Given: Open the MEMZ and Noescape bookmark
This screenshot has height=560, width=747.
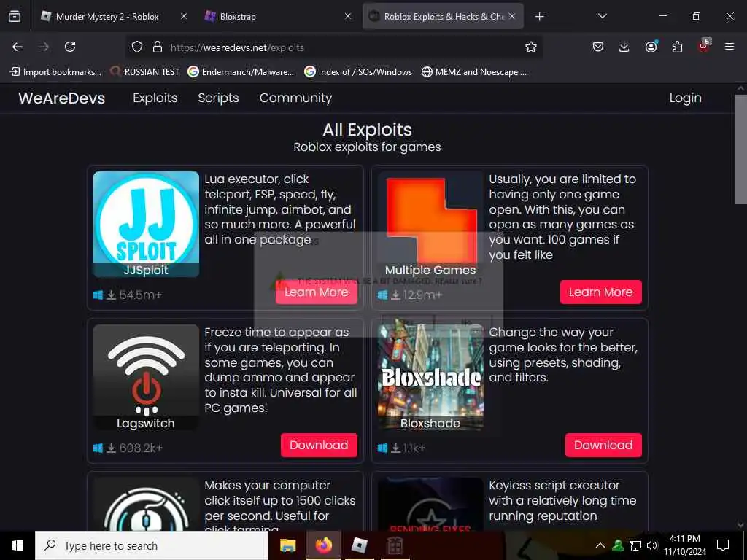Looking at the screenshot, I should tap(474, 72).
